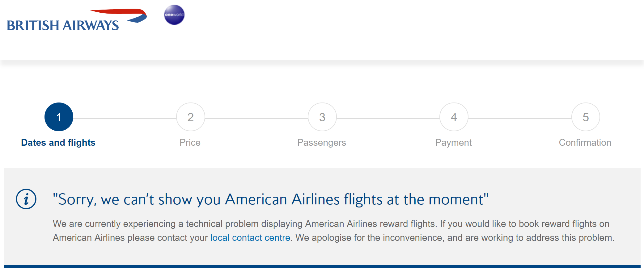Jump to the step 3 circle
The height and width of the screenshot is (272, 644).
(x=322, y=117)
